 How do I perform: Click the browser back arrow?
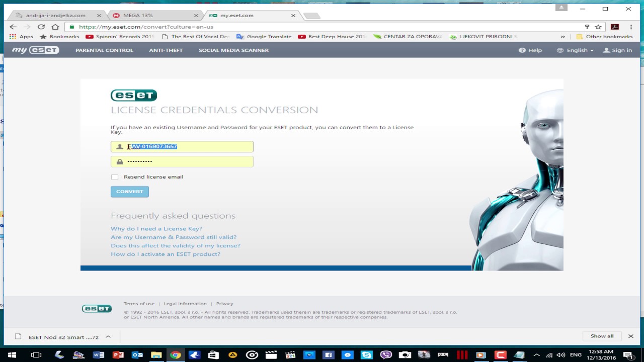13,27
